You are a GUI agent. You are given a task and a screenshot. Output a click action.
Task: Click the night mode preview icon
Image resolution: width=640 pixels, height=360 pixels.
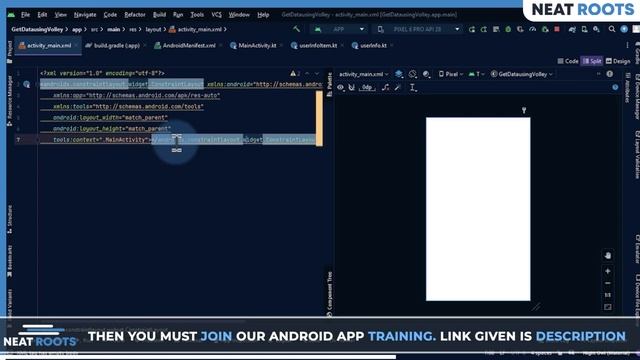point(426,74)
